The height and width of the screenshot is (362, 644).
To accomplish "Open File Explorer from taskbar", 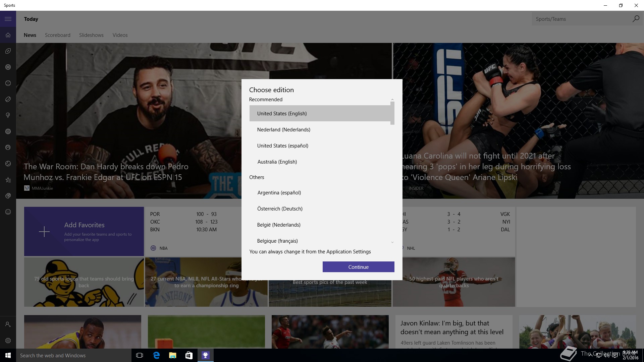I will (x=172, y=355).
